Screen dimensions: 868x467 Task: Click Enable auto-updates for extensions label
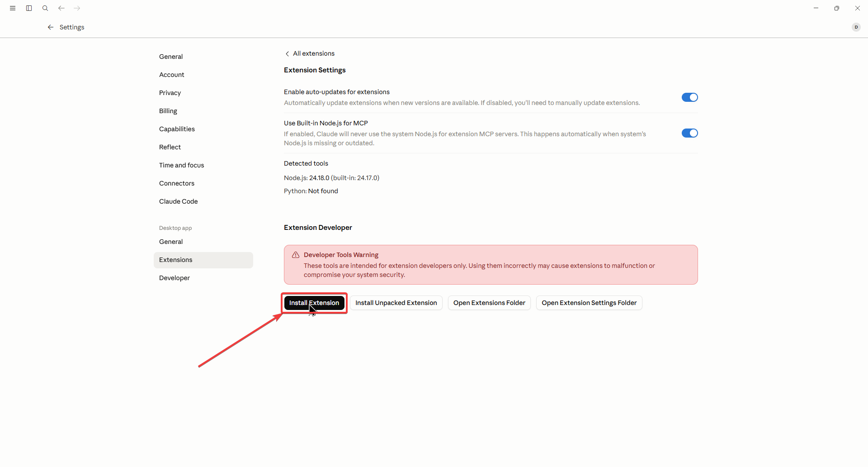pyautogui.click(x=337, y=92)
